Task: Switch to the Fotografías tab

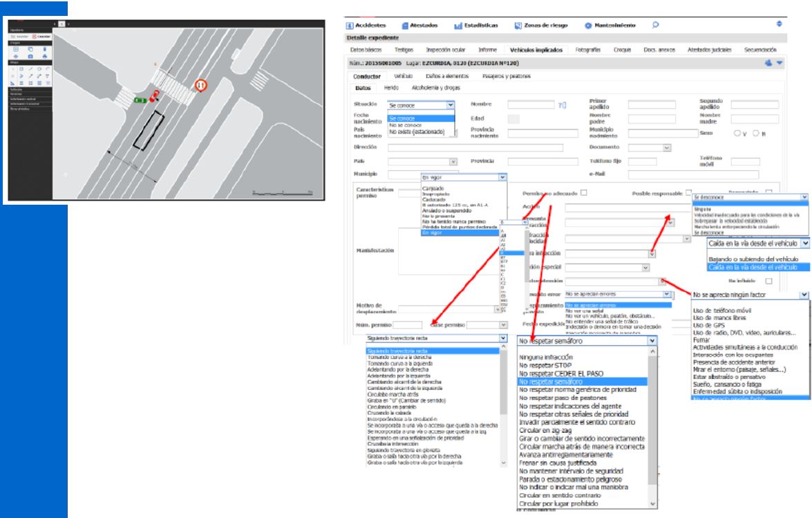Action: (x=588, y=50)
